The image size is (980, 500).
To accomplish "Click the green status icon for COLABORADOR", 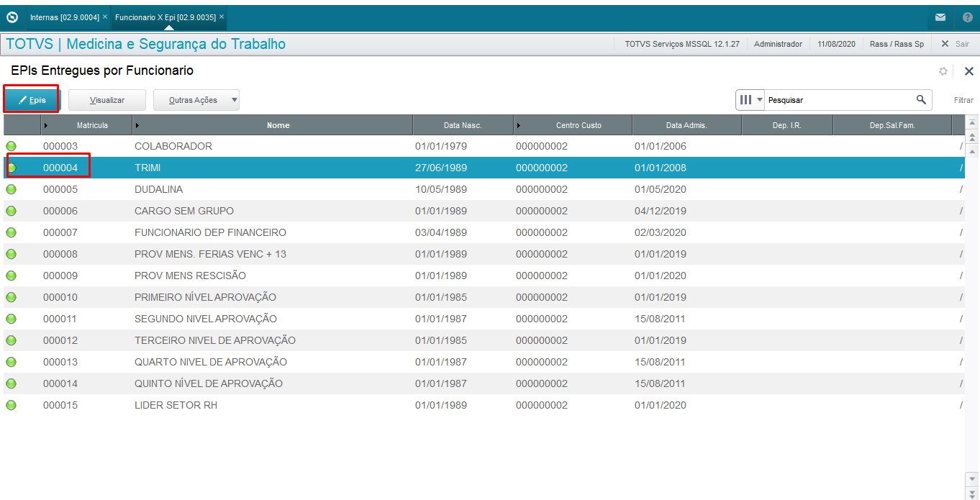I will click(11, 146).
